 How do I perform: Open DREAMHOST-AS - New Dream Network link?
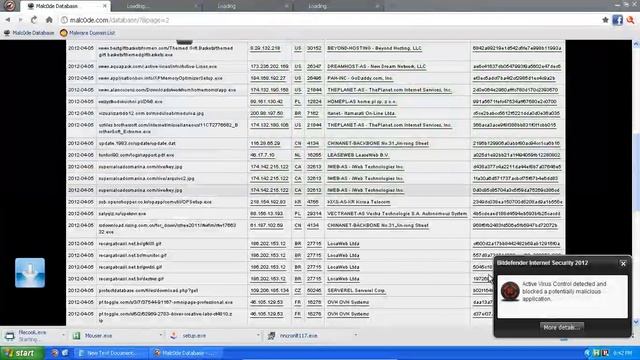coord(376,66)
